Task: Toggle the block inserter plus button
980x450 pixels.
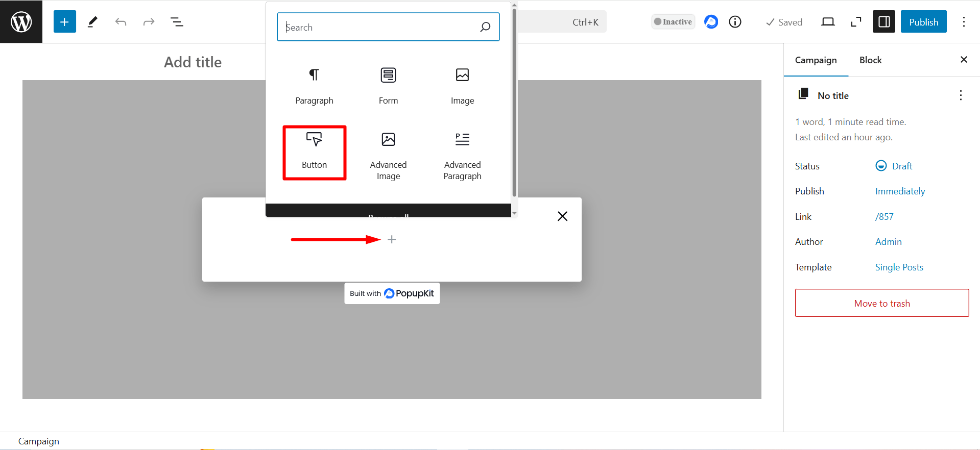Action: coord(64,22)
